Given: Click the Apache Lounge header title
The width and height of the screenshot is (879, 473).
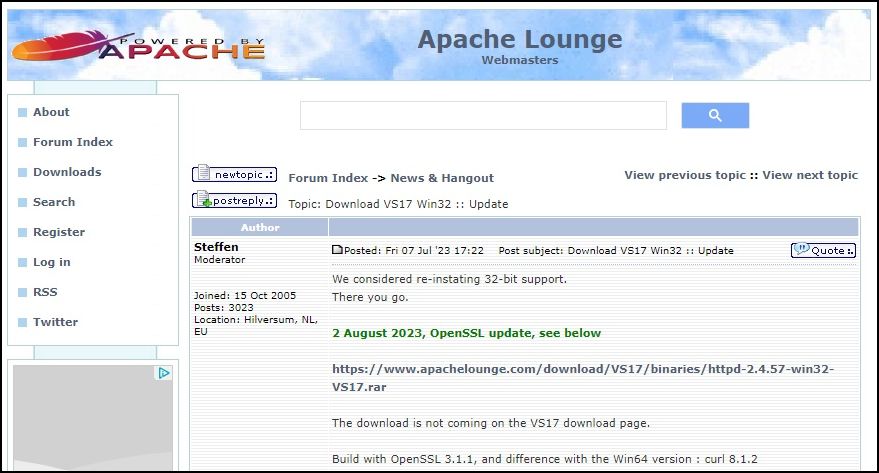Looking at the screenshot, I should pos(520,39).
